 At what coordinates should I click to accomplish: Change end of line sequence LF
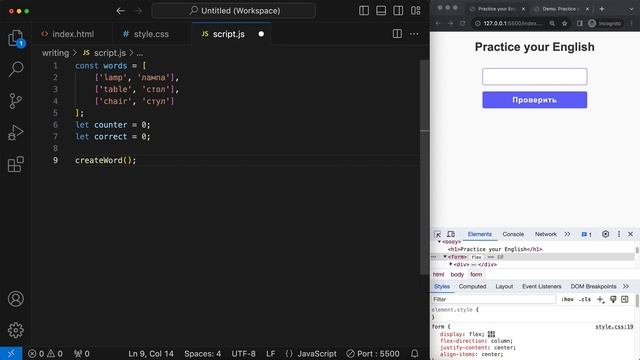click(271, 353)
